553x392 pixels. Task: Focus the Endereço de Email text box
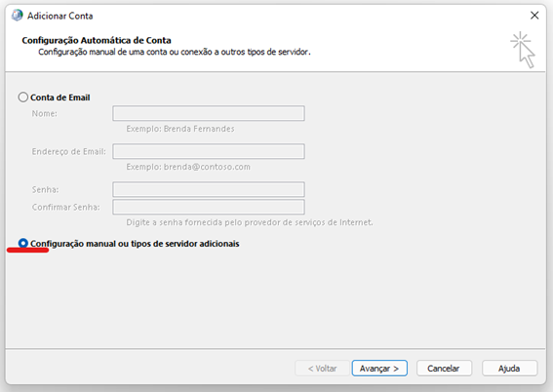click(209, 151)
